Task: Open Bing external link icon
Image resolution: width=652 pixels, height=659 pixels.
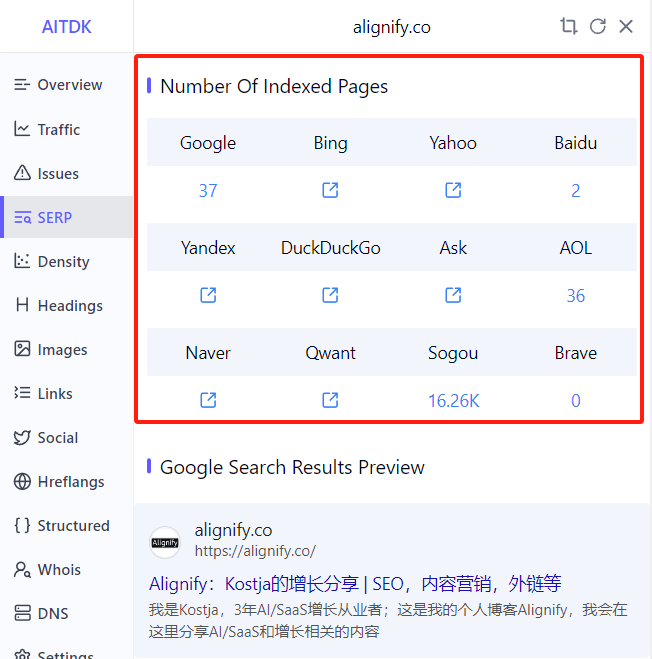Action: point(330,190)
